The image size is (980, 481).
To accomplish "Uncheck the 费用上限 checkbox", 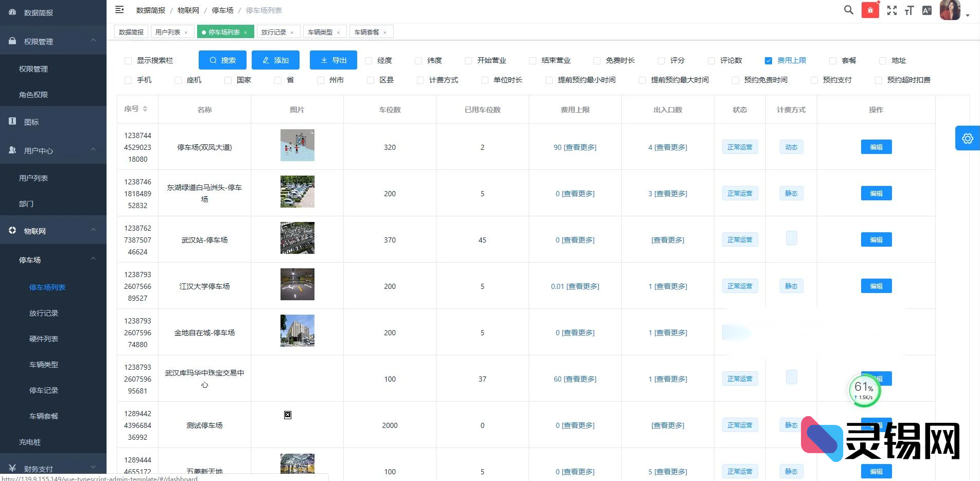I will point(769,60).
